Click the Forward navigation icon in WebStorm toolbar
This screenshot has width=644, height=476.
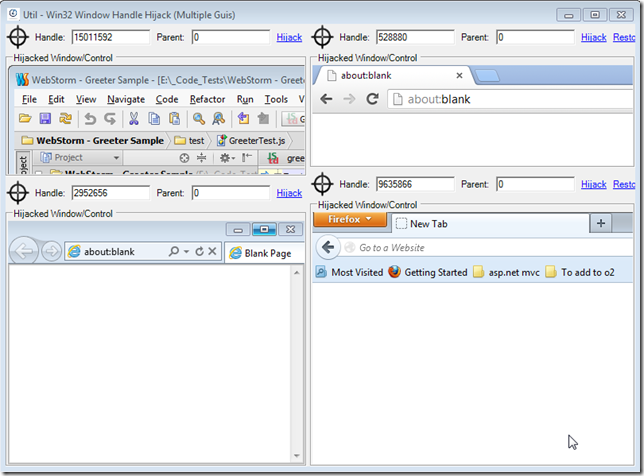click(x=263, y=119)
